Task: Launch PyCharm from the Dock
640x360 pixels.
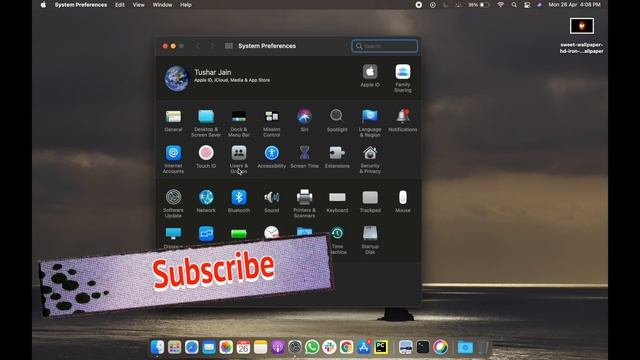Action: click(x=381, y=347)
